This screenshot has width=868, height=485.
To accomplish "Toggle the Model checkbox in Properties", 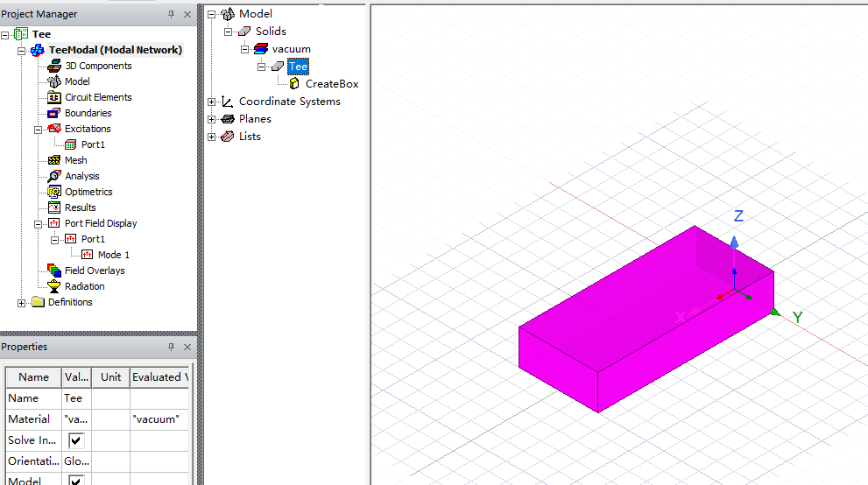I will click(76, 480).
